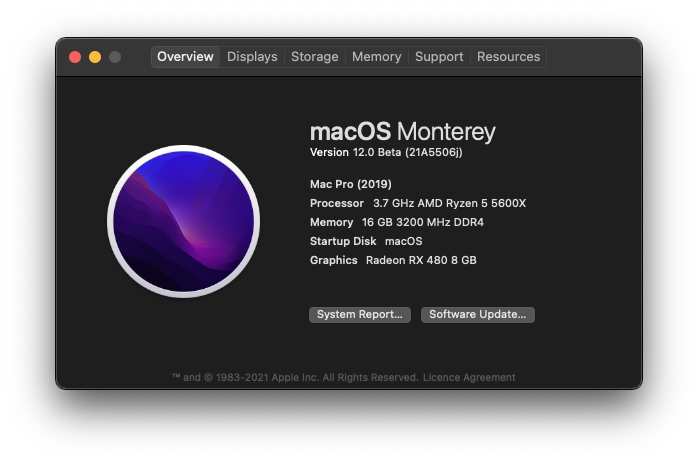Open the Licence Agreement link
Screen dimensions: 698x463
[x=469, y=378]
